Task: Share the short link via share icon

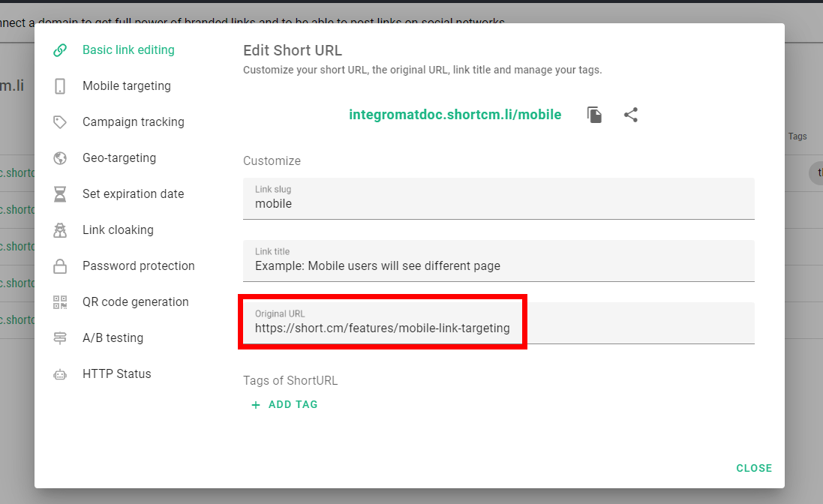Action: (x=631, y=115)
